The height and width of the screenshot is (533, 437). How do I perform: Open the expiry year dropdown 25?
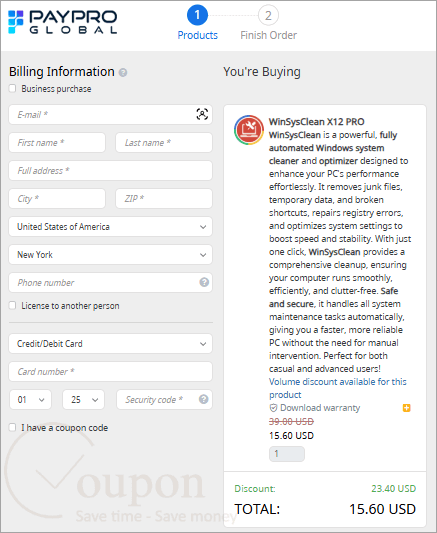point(84,400)
